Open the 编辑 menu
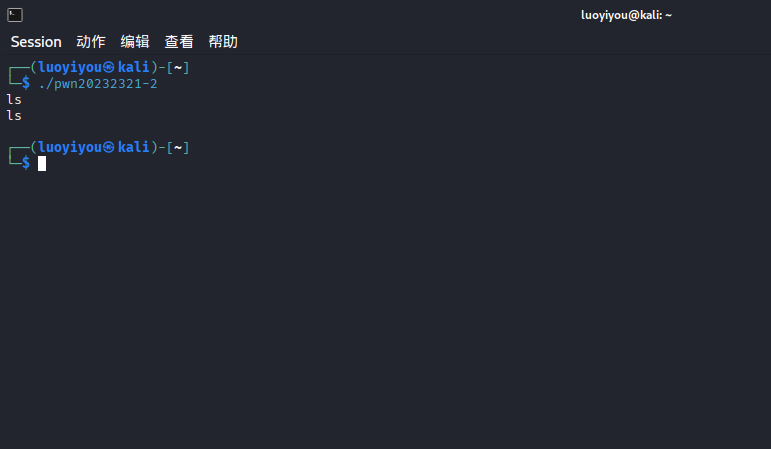Viewport: 771px width, 449px height. coord(135,42)
